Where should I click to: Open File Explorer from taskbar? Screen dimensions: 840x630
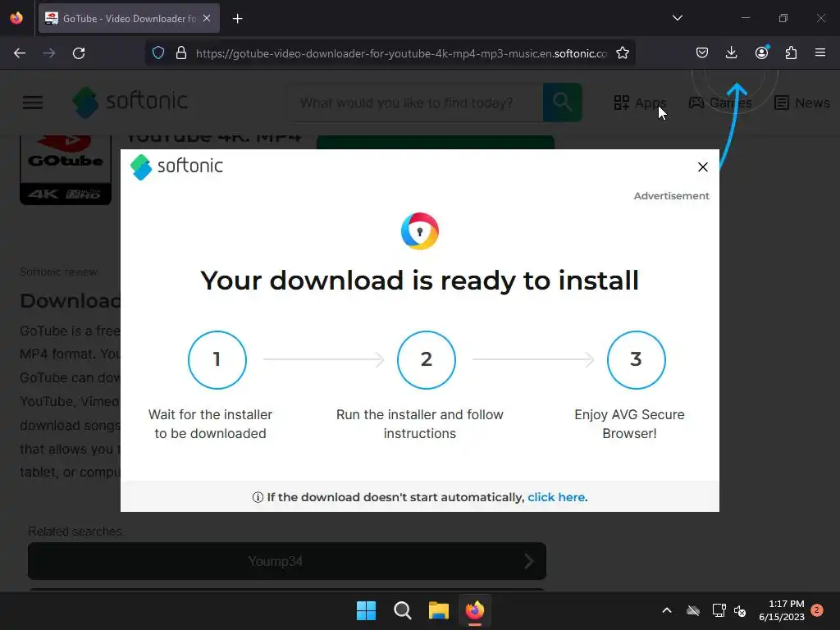[x=438, y=610]
